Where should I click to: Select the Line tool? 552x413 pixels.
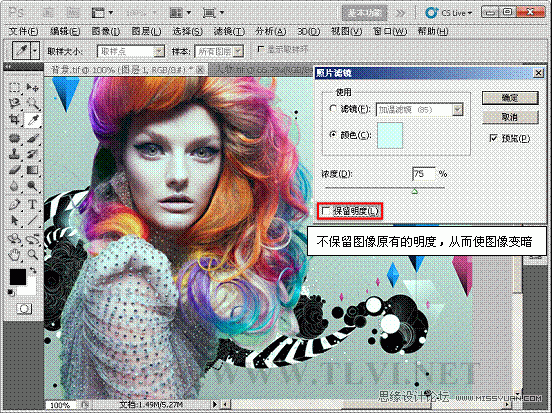pos(32,220)
